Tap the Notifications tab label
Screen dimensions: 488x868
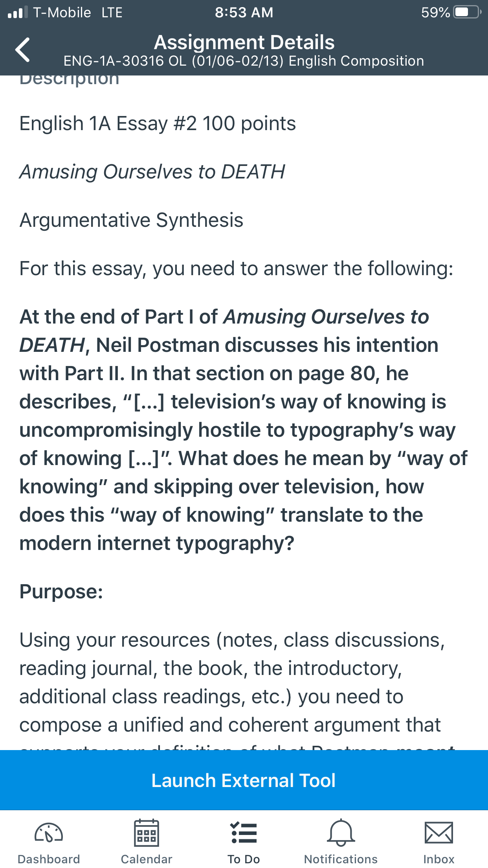pyautogui.click(x=341, y=859)
